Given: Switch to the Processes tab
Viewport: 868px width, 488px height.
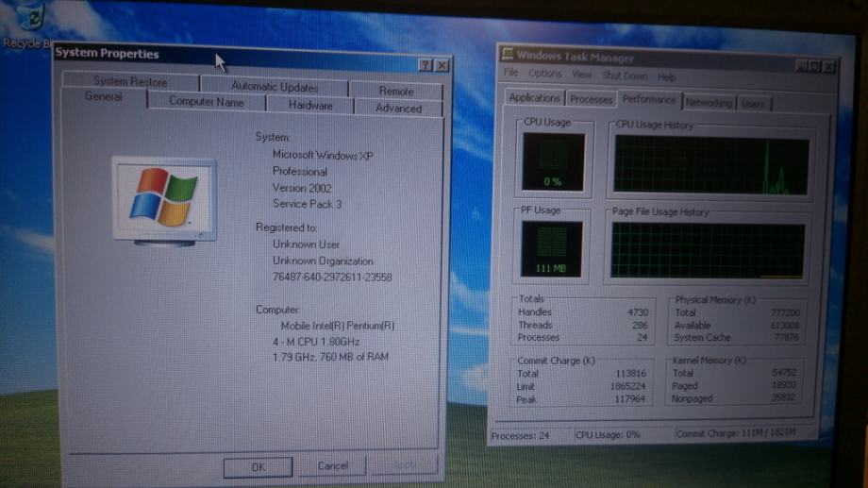Looking at the screenshot, I should (592, 99).
